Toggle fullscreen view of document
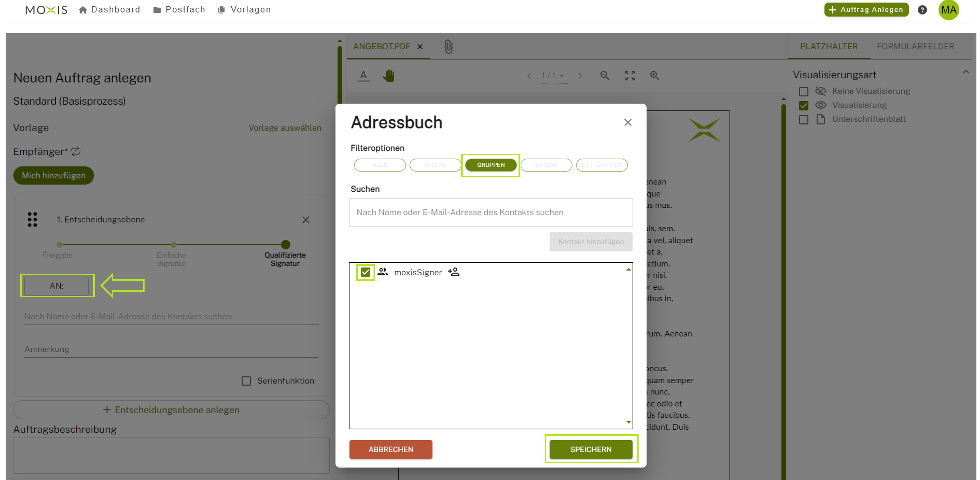This screenshot has width=980, height=480. (x=630, y=76)
